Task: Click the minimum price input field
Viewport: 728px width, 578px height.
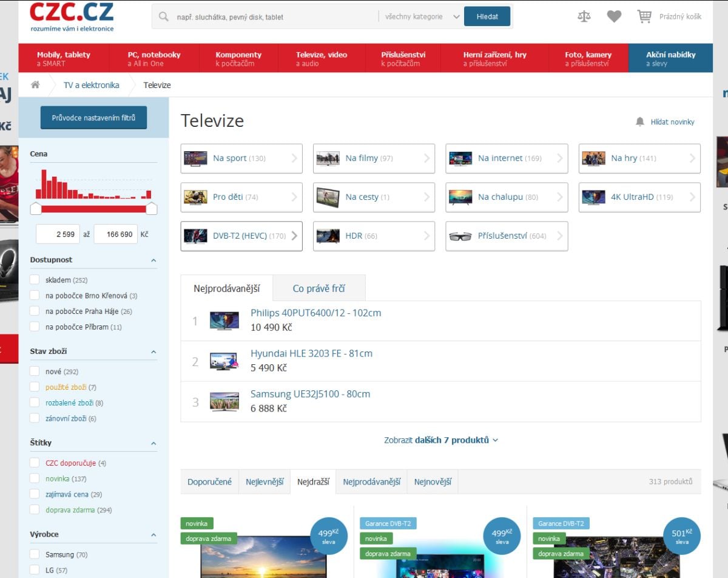Action: (x=58, y=234)
